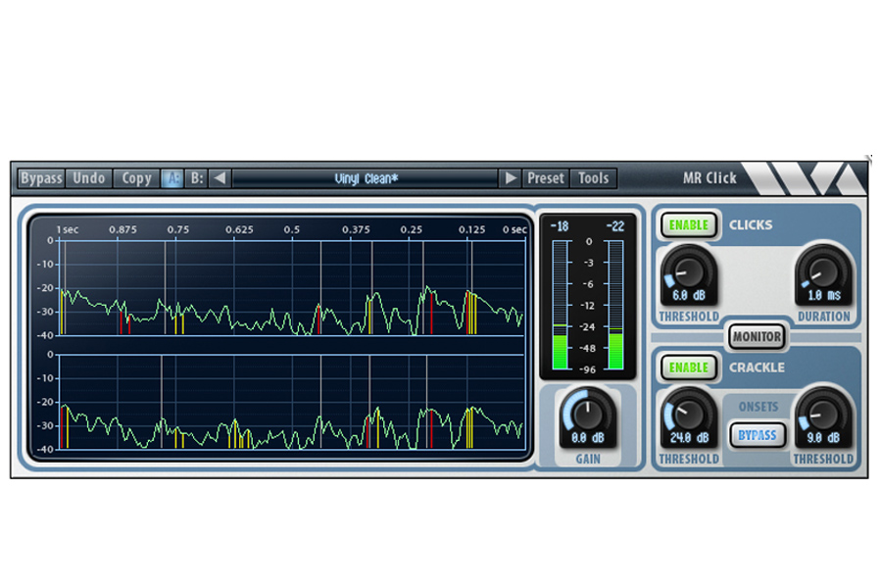
Task: Click the next preset right arrow
Action: click(x=511, y=178)
